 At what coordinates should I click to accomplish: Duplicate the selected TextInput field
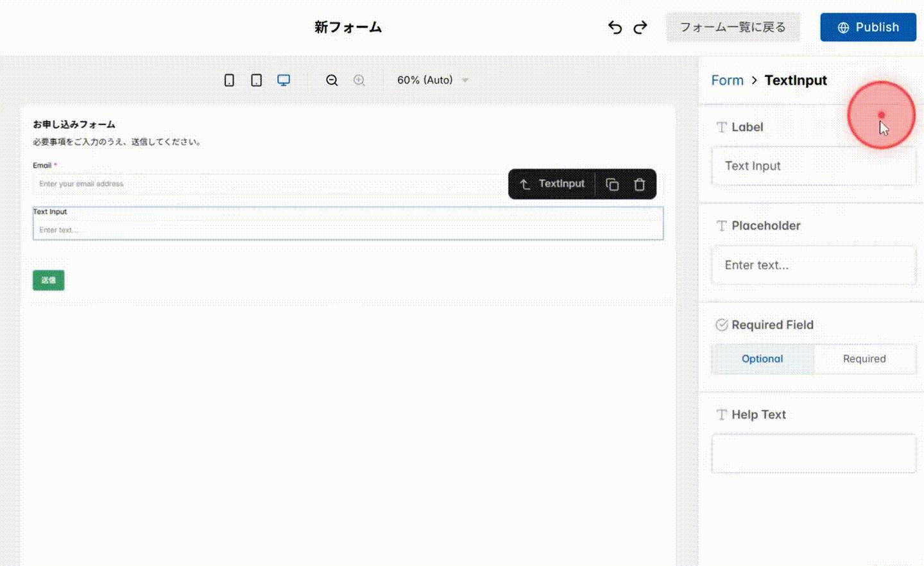click(x=612, y=184)
